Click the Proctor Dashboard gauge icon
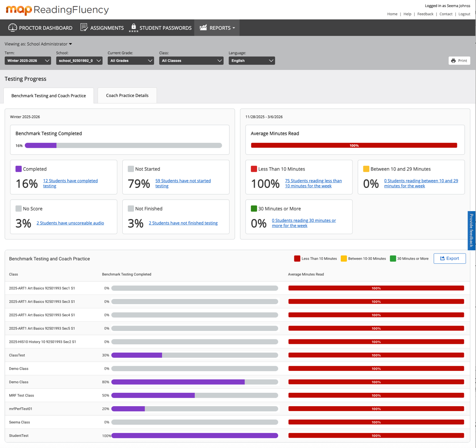 click(13, 28)
